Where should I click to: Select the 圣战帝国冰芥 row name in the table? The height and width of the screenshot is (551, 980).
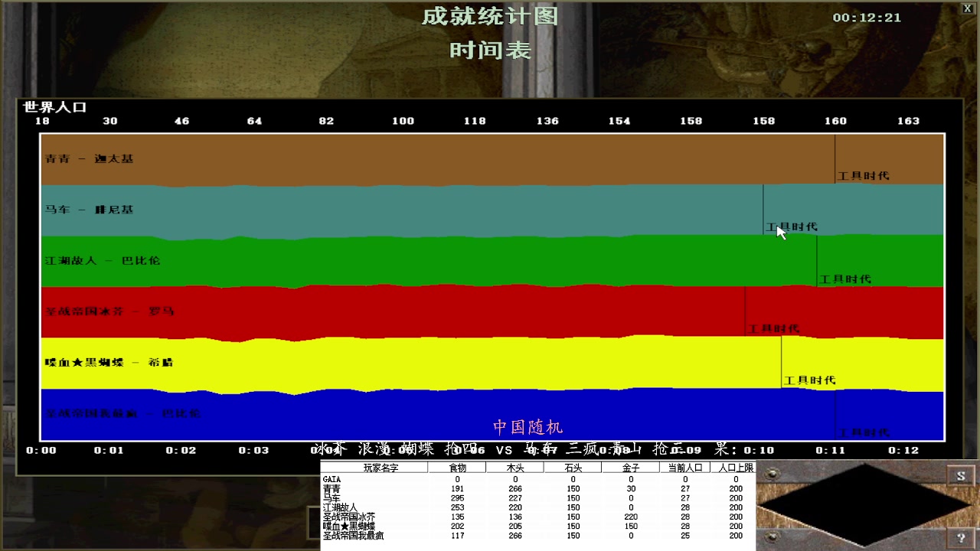(350, 517)
